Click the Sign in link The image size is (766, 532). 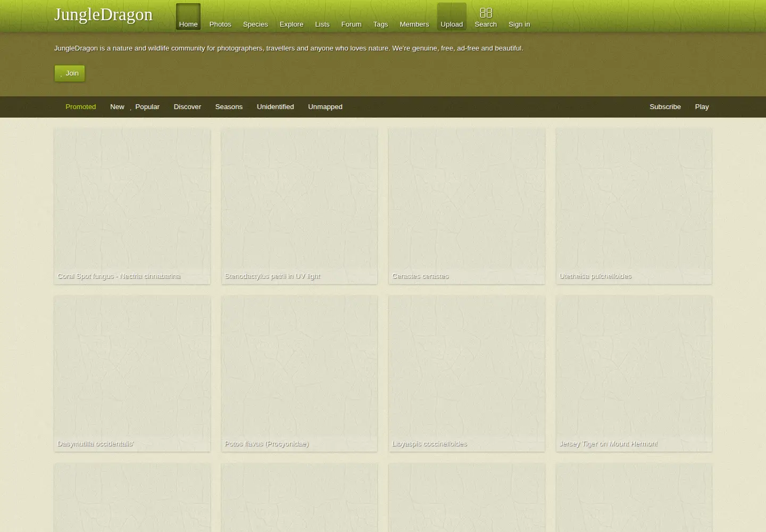519,24
